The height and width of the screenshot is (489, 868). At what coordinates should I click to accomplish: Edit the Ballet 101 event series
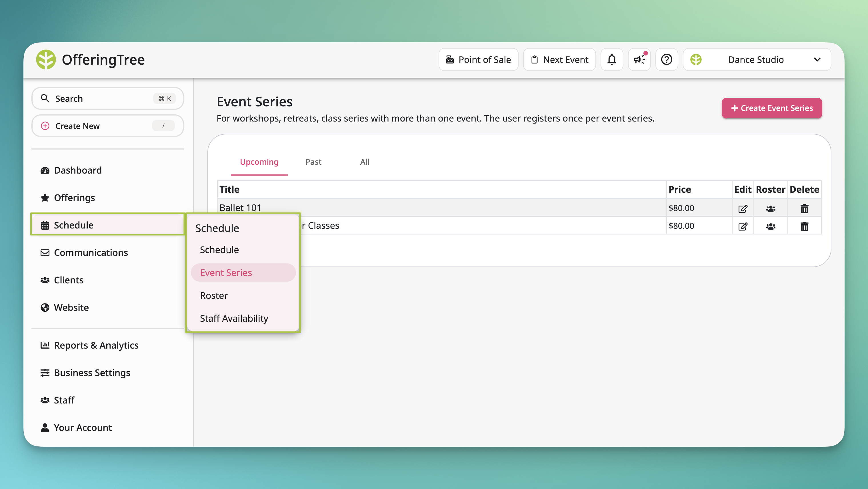tap(743, 209)
